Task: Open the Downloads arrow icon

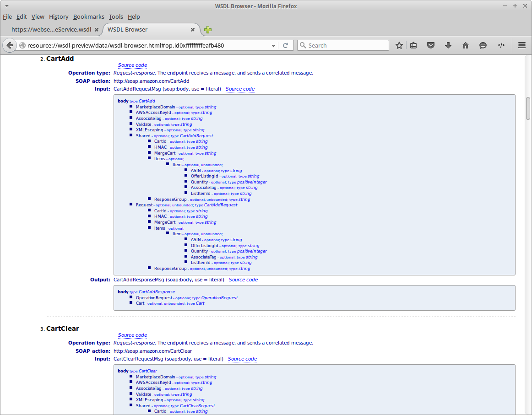Action: 448,45
